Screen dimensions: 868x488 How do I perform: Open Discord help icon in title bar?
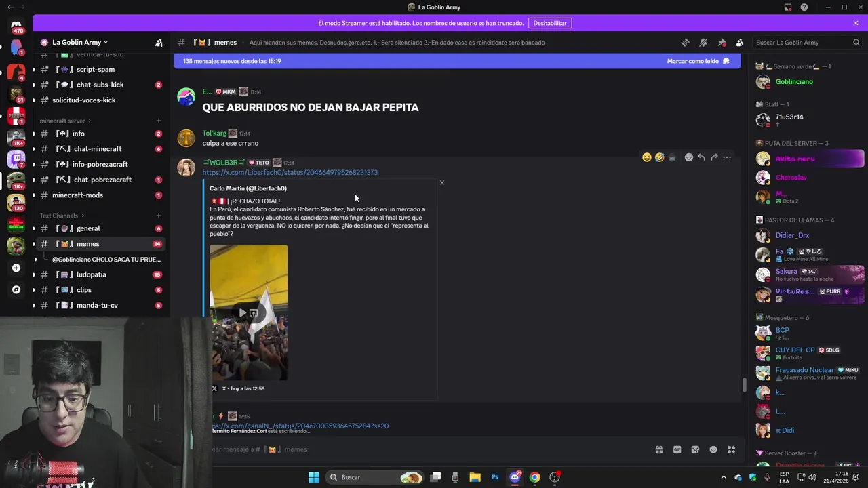tap(804, 7)
